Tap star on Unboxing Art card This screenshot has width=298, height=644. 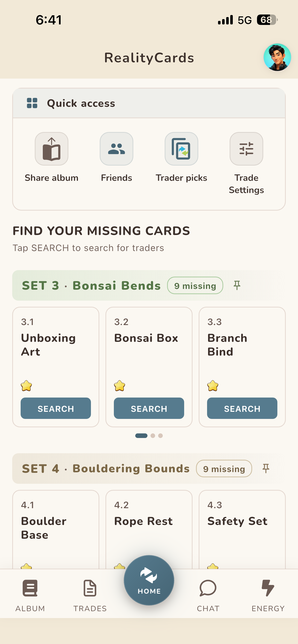coord(26,386)
